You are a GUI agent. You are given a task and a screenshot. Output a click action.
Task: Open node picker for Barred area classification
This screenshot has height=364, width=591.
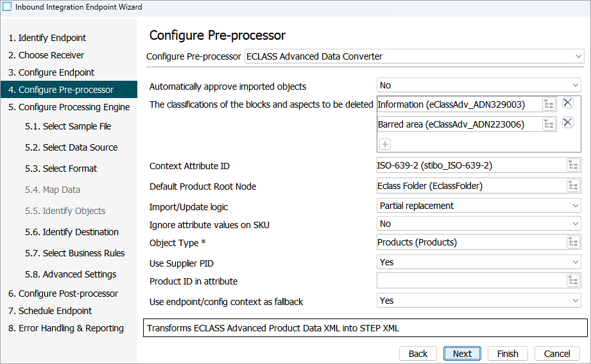[x=549, y=124]
